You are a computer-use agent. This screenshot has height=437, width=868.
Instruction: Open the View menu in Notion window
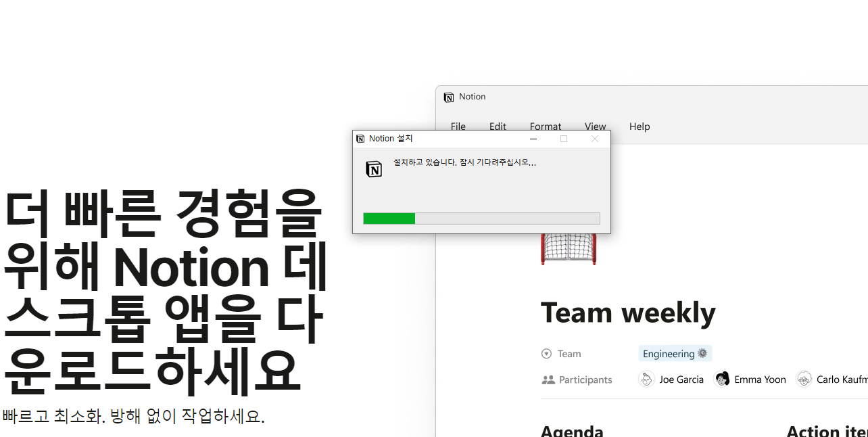[596, 127]
